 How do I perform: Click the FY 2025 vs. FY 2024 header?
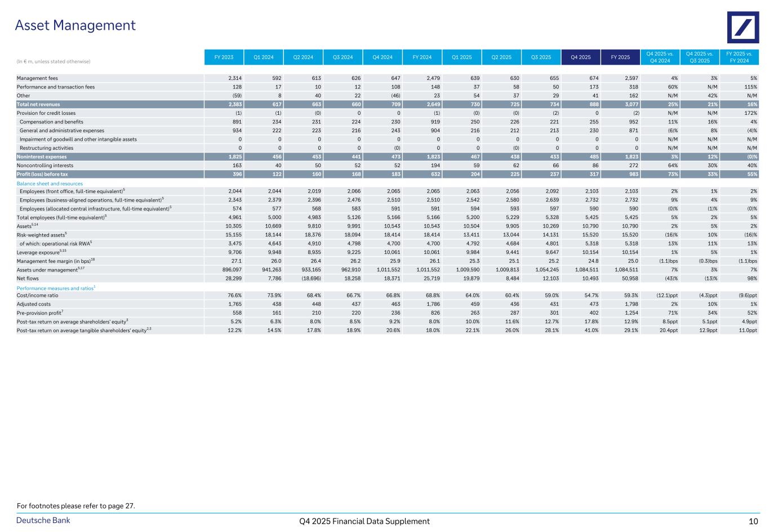click(x=739, y=57)
